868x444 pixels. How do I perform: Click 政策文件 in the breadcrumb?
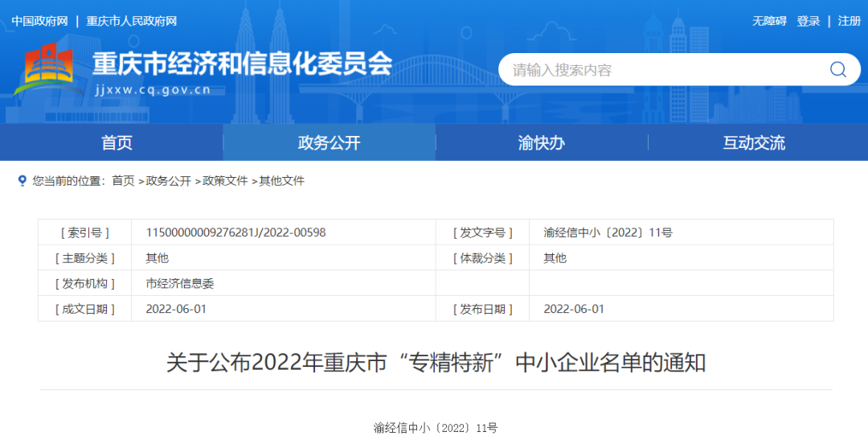[x=225, y=181]
